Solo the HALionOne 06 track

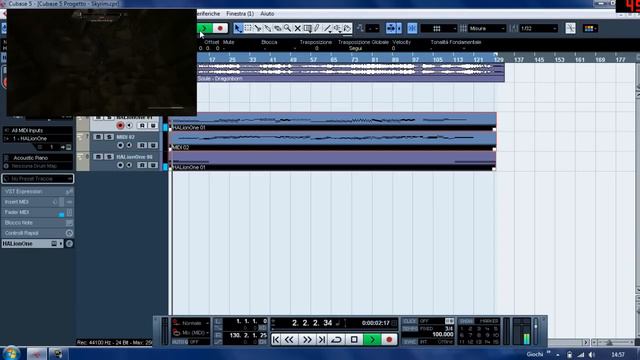tap(109, 157)
